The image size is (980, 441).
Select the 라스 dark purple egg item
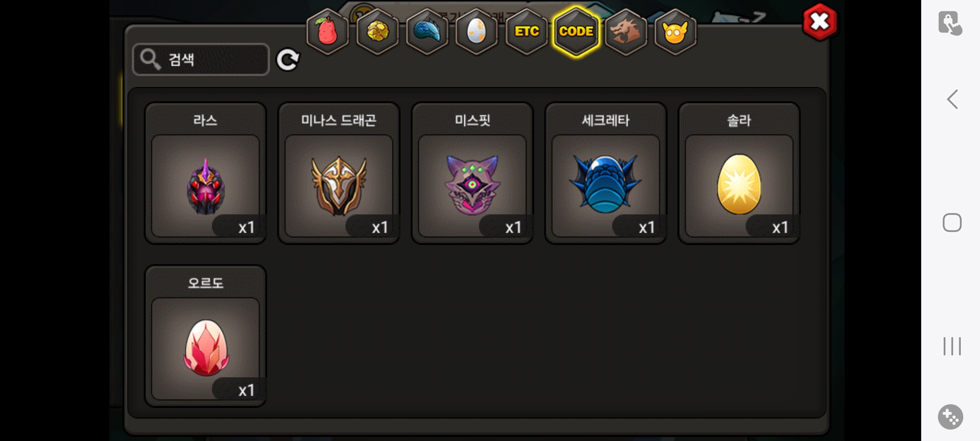(205, 173)
